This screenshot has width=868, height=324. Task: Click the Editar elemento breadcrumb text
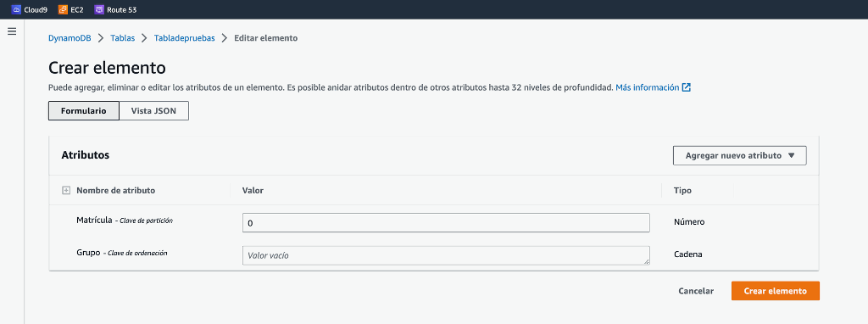click(265, 38)
